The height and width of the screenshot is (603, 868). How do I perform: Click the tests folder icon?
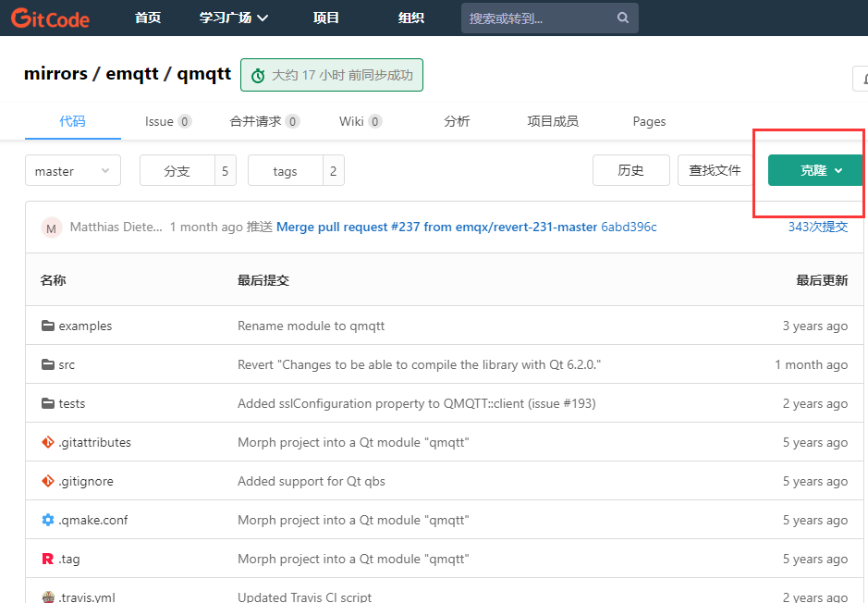tap(48, 403)
